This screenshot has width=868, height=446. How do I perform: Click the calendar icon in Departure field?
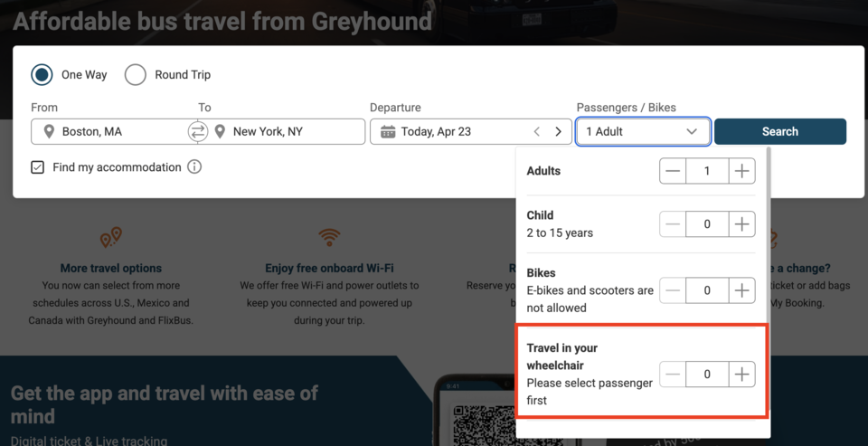pyautogui.click(x=387, y=132)
